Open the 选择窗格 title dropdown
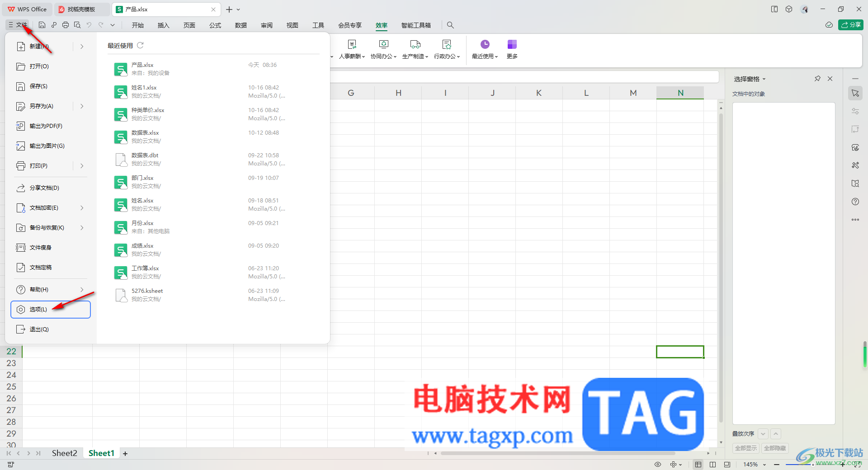 coord(764,79)
